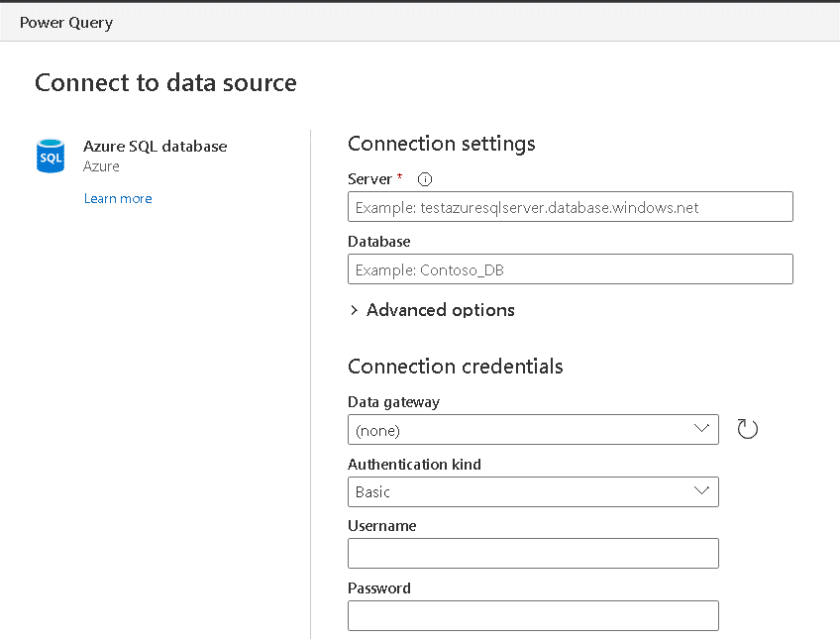The height and width of the screenshot is (639, 840).
Task: Open the Data gateway dropdown
Action: click(x=533, y=429)
